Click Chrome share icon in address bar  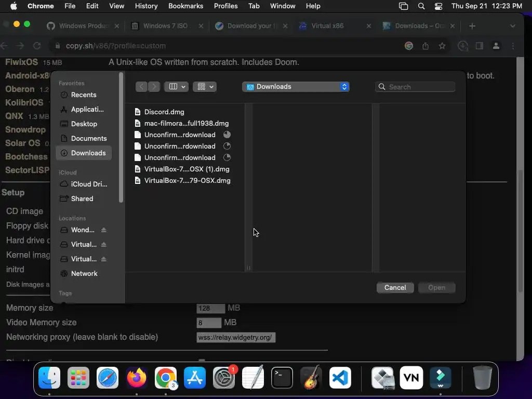pyautogui.click(x=425, y=46)
